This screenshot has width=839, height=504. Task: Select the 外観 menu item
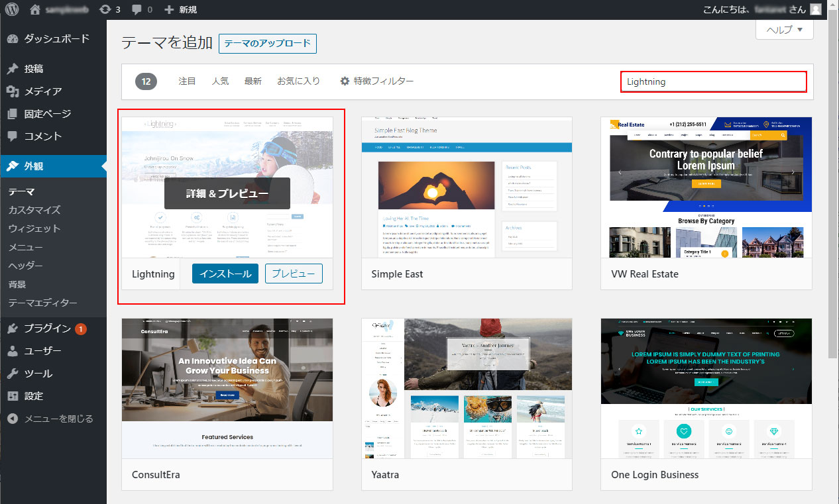[x=53, y=166]
